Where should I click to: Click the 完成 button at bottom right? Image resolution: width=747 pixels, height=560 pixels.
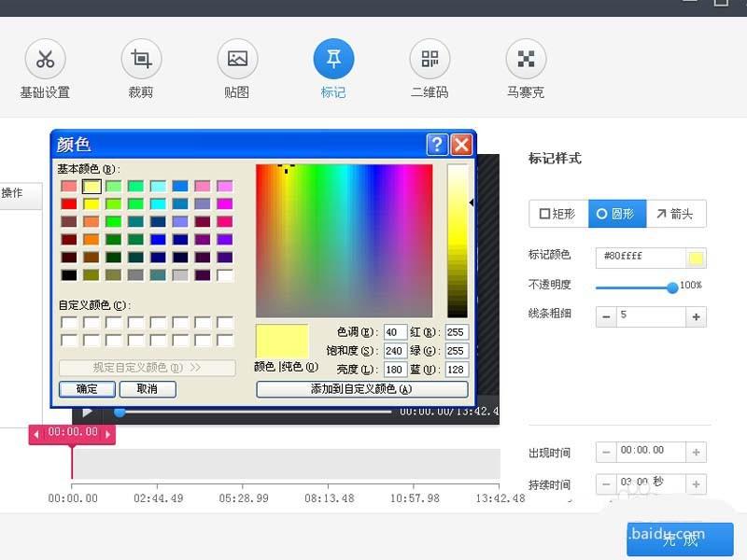[x=679, y=539]
